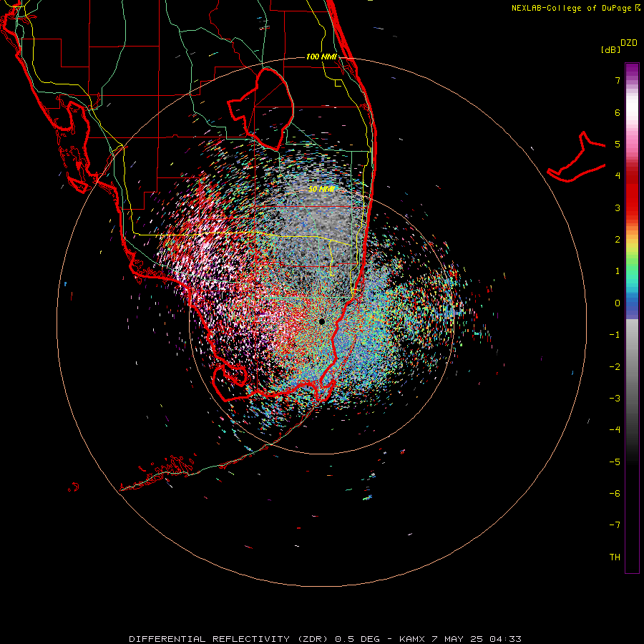
Task: Click the Bahamas island outline east of Florida
Action: tap(577, 157)
